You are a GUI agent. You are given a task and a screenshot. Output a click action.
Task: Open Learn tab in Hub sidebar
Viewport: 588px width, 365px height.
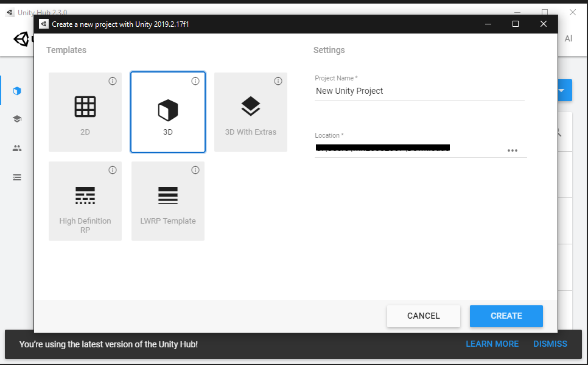point(17,119)
